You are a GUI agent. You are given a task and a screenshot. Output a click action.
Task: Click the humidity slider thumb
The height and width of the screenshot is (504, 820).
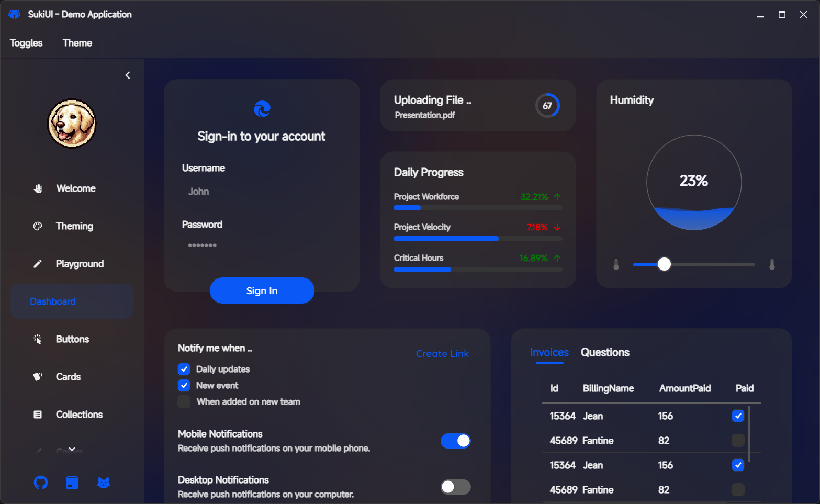tap(664, 264)
